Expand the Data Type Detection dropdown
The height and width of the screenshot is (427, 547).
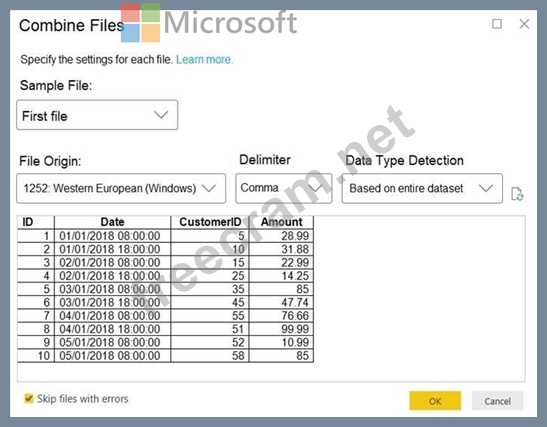point(422,188)
